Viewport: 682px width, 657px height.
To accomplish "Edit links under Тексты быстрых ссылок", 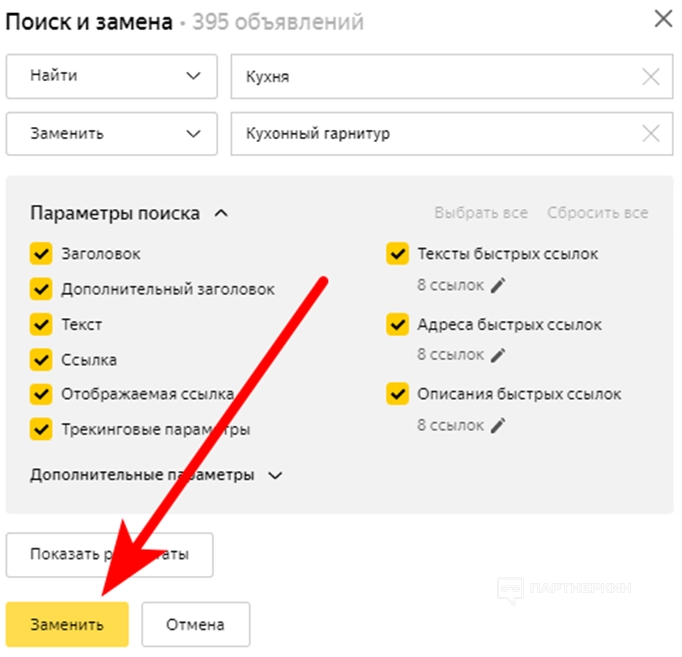I will pyautogui.click(x=498, y=285).
